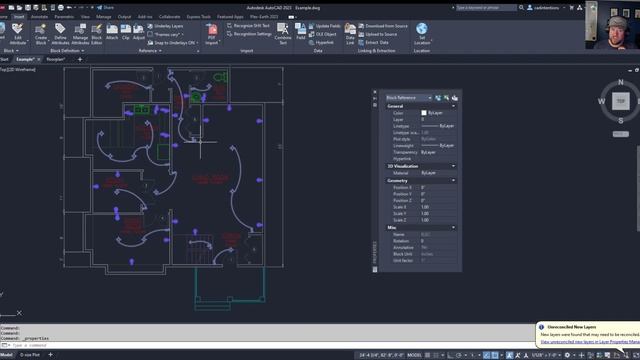Click the Layer value in Properties

(x=438, y=120)
